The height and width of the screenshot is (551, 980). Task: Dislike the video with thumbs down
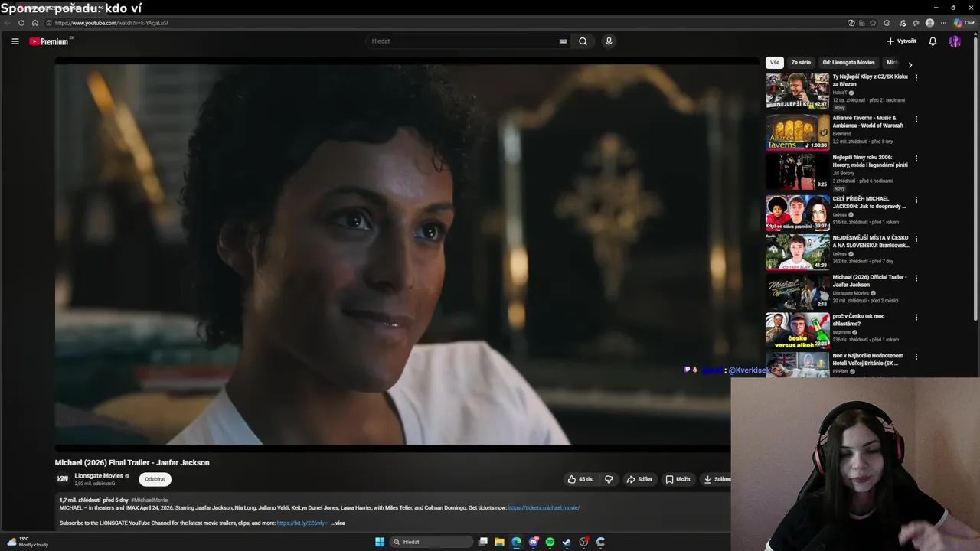point(609,479)
